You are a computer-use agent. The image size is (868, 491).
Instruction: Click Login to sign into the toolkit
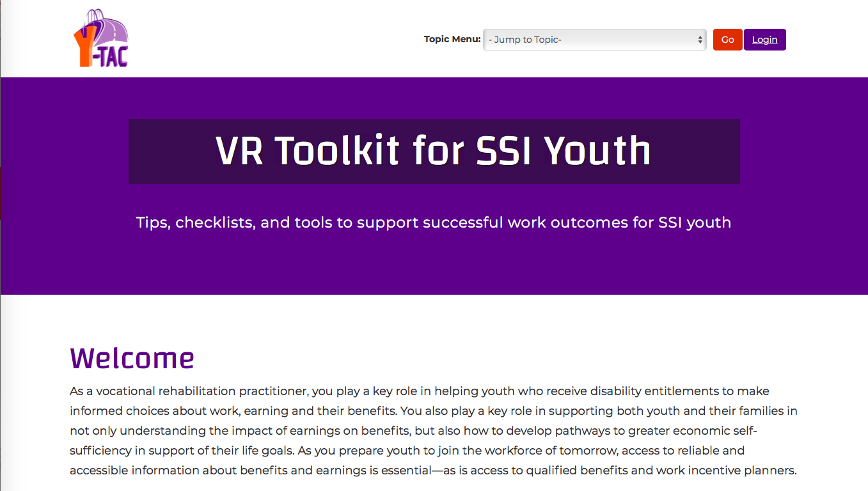(x=764, y=39)
